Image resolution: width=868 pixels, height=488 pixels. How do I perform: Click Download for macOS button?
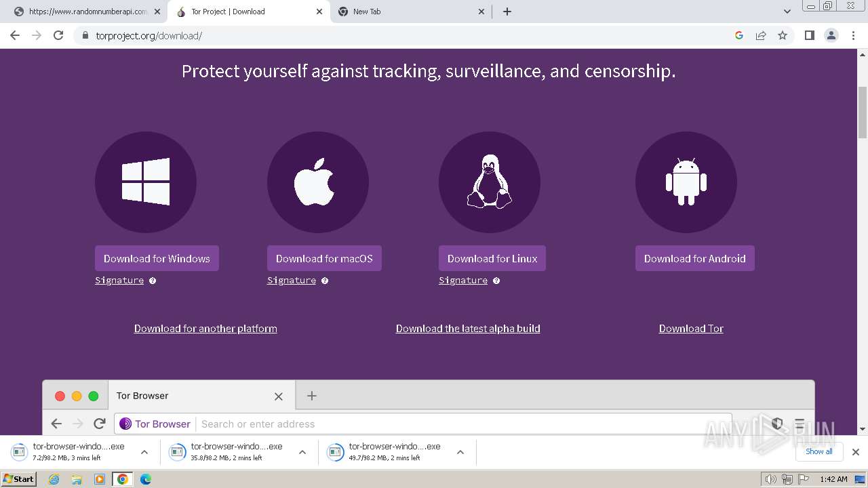(324, 258)
